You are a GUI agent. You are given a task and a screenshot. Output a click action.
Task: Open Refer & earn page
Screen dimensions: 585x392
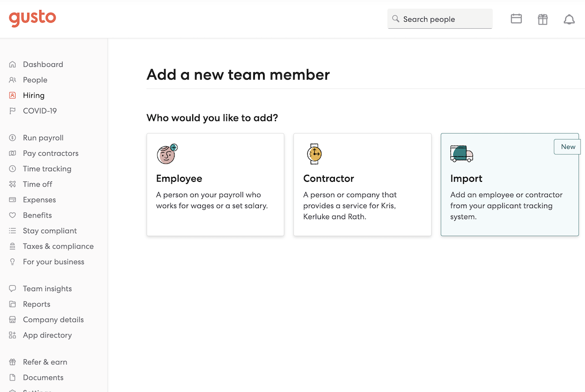[x=45, y=362]
